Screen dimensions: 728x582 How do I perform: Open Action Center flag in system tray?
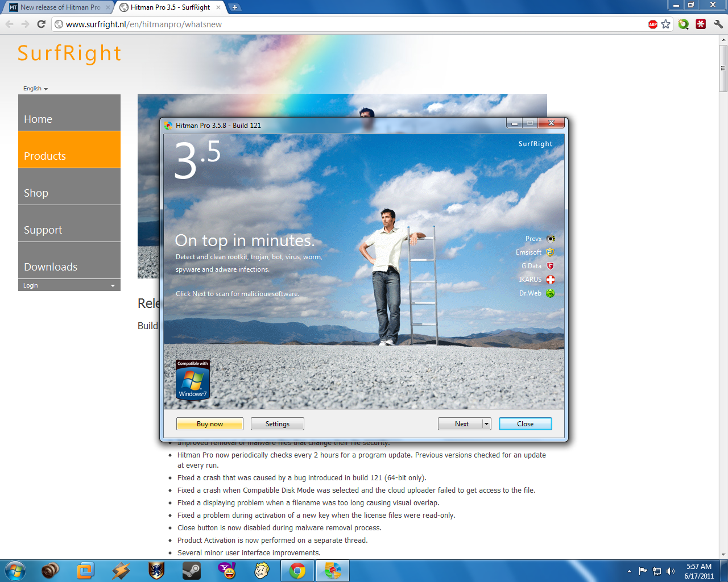pyautogui.click(x=643, y=571)
